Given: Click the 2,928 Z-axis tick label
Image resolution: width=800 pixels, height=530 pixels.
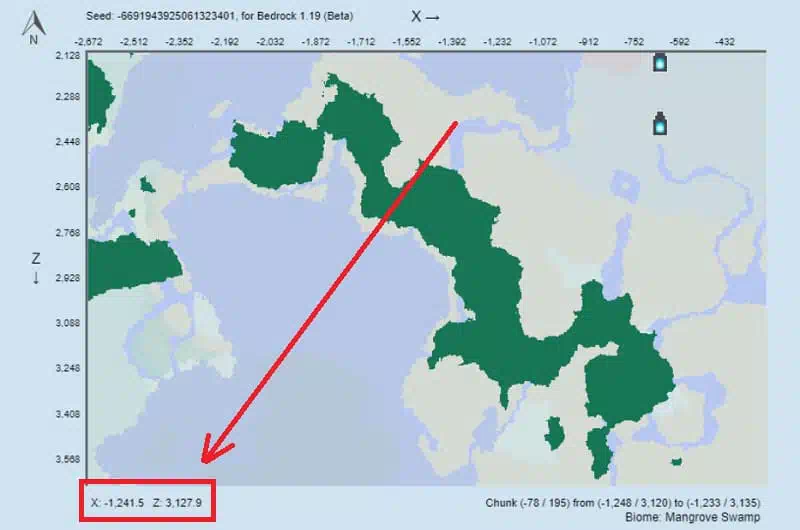Looking at the screenshot, I should (68, 278).
